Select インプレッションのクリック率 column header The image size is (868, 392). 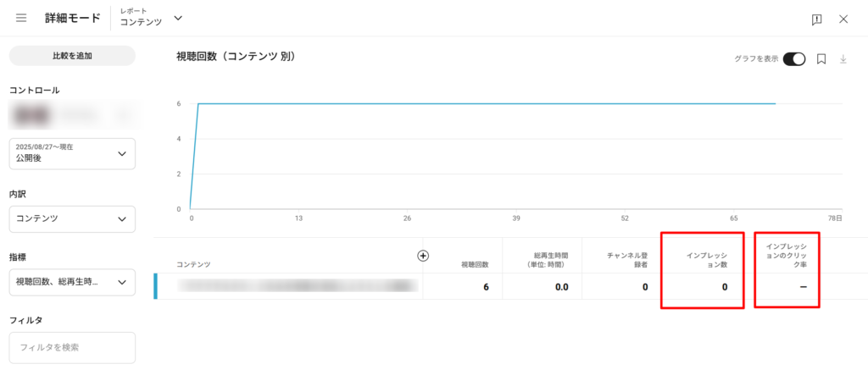(787, 255)
